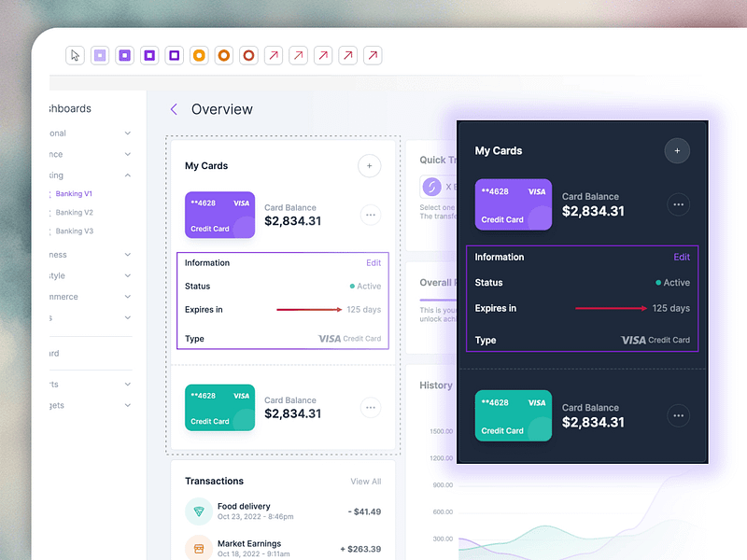Click the 'Food delivery' transaction name
The height and width of the screenshot is (560, 747).
coord(244,506)
